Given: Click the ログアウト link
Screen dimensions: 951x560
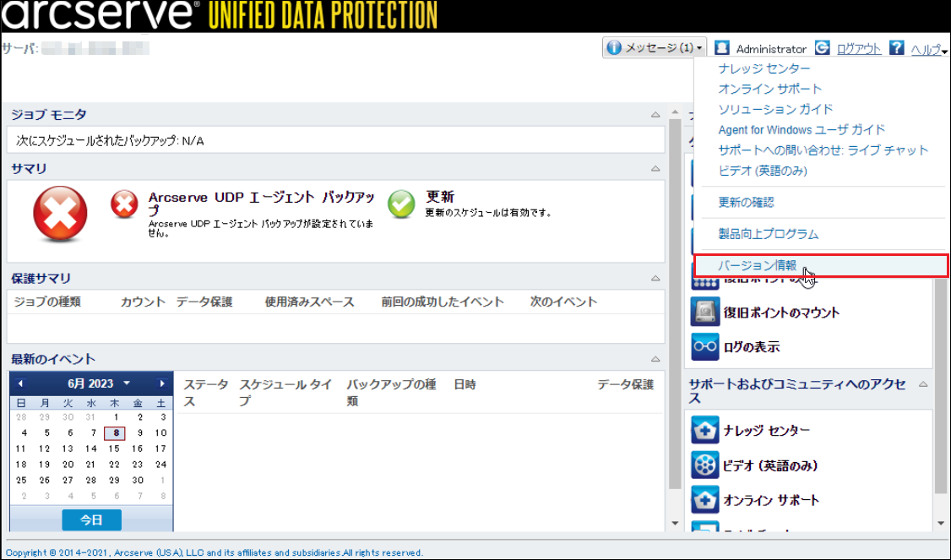Looking at the screenshot, I should pyautogui.click(x=859, y=49).
